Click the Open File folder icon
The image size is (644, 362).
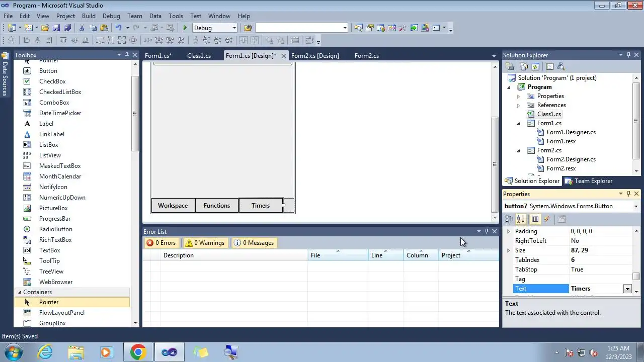45,28
